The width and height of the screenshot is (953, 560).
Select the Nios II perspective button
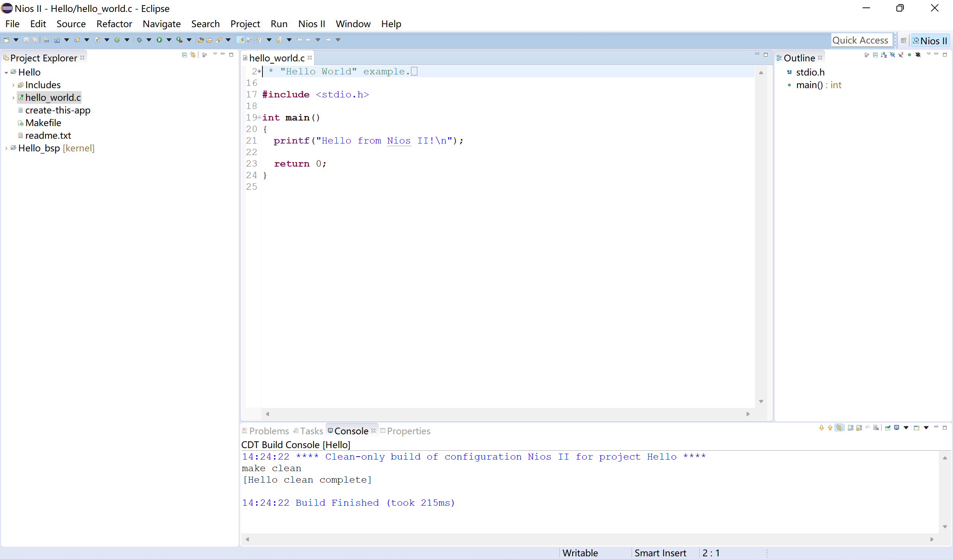tap(930, 41)
